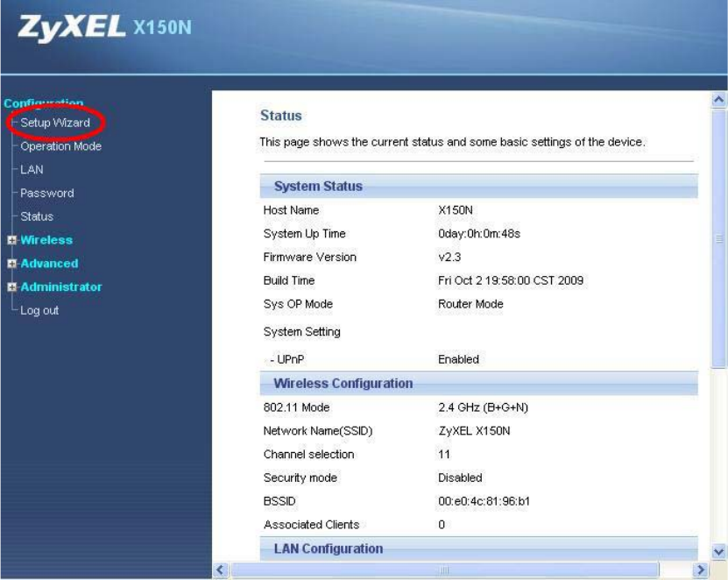Click the SSID value ZyXEL X150N

[x=474, y=431]
